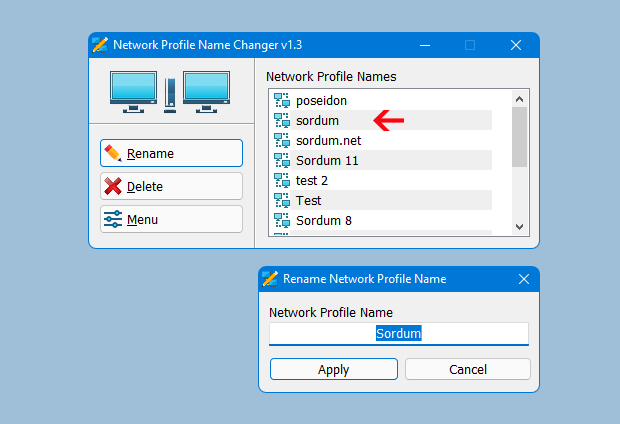Screen dimensions: 620x424
Task: Click network icon beside Sordum 11
Action: [x=282, y=160]
